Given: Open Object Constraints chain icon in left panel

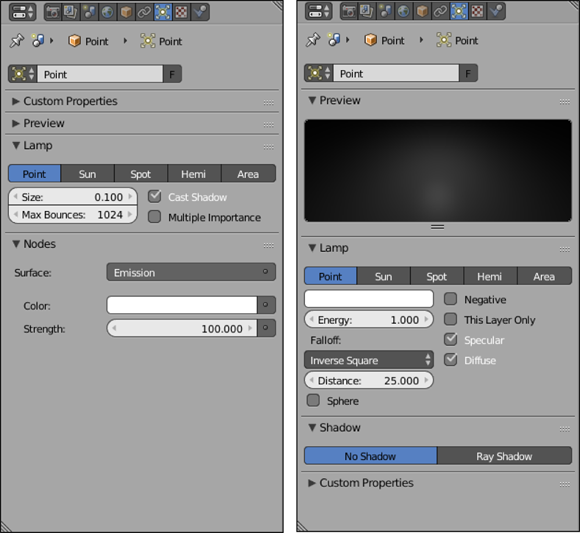Looking at the screenshot, I should (144, 12).
